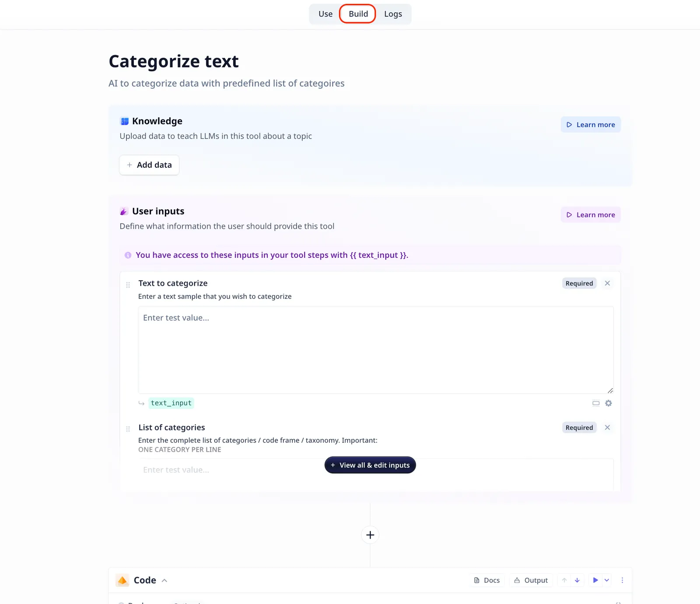Click the drag handle for Text to categorize
This screenshot has width=700, height=604.
tap(128, 285)
